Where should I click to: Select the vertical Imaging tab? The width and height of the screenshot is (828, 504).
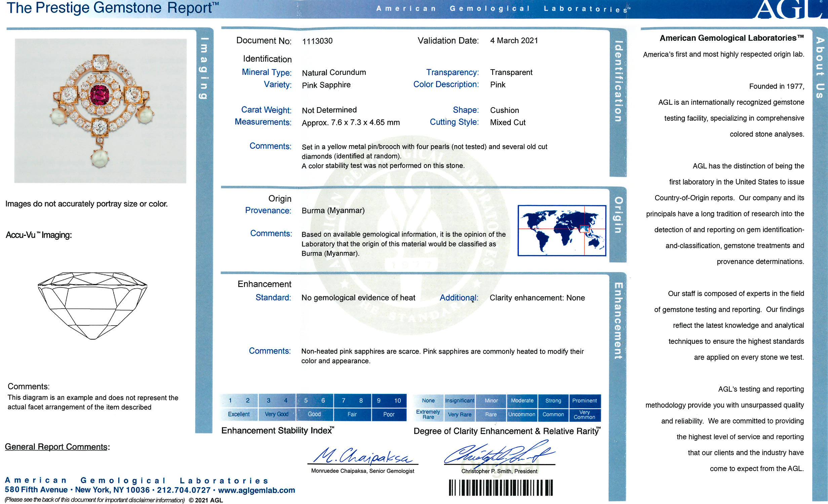pos(204,68)
